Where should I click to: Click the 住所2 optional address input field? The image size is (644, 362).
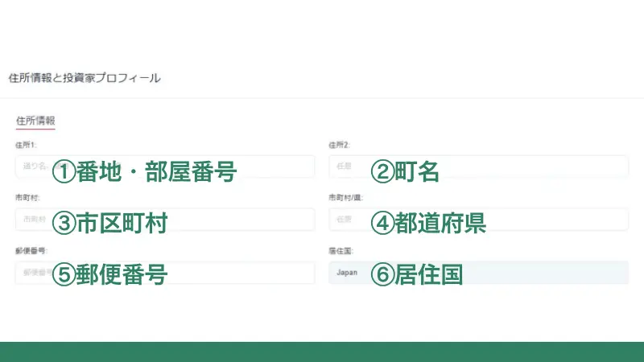point(478,167)
